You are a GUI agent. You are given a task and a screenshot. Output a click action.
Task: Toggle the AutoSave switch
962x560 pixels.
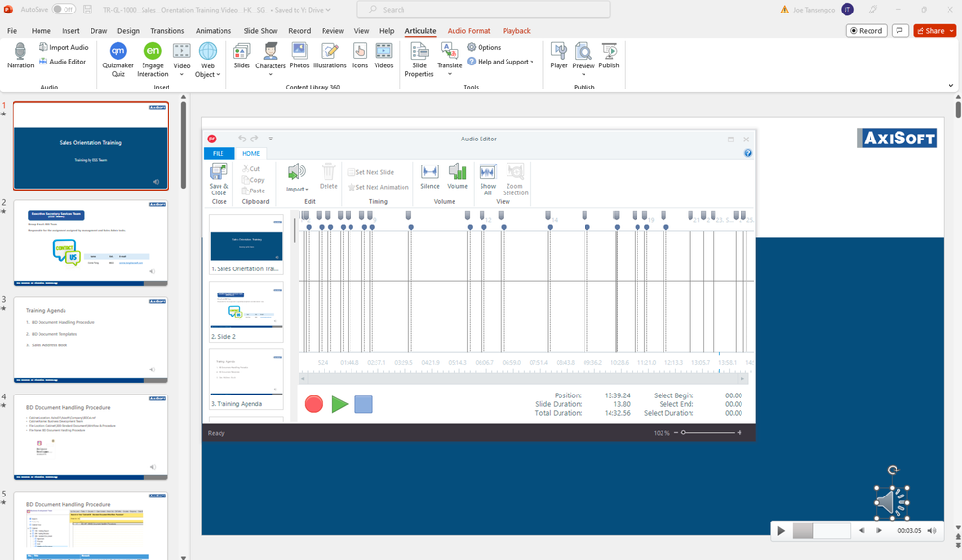click(64, 9)
